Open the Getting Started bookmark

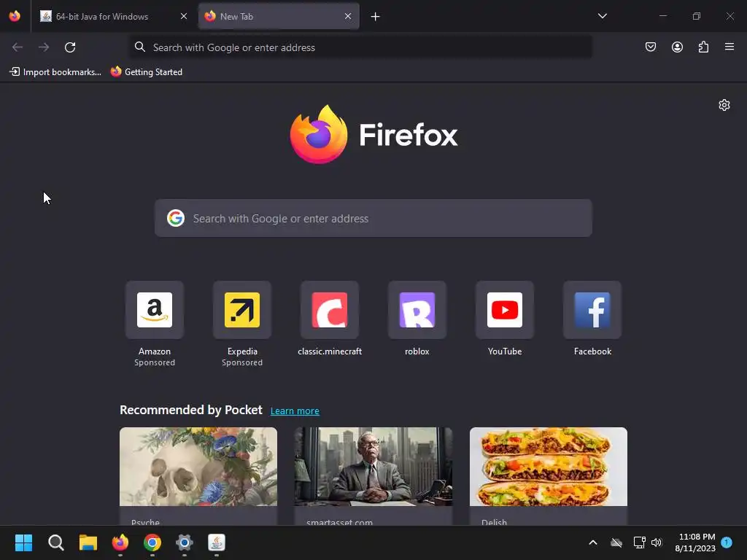pos(146,72)
